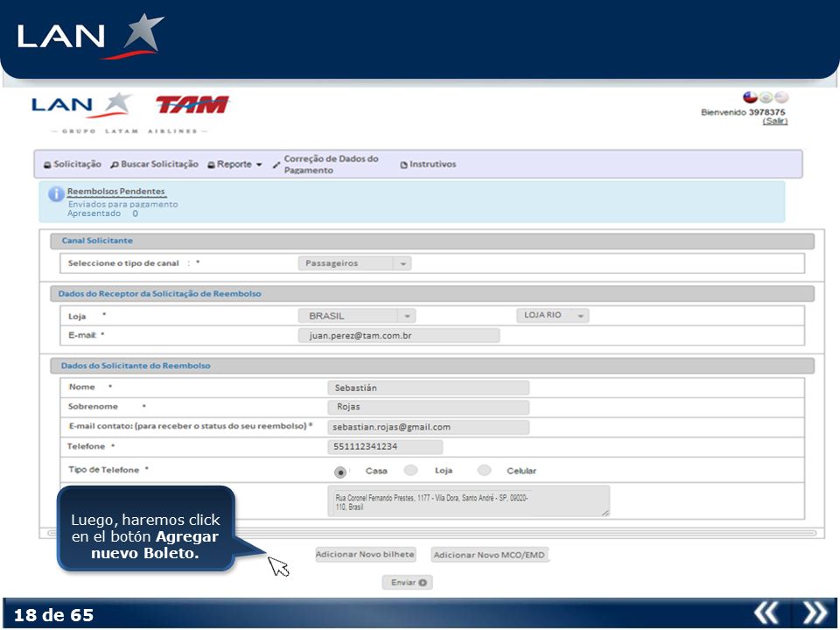
Task: Open the Passageiros channel type dropdown
Action: coord(354,263)
